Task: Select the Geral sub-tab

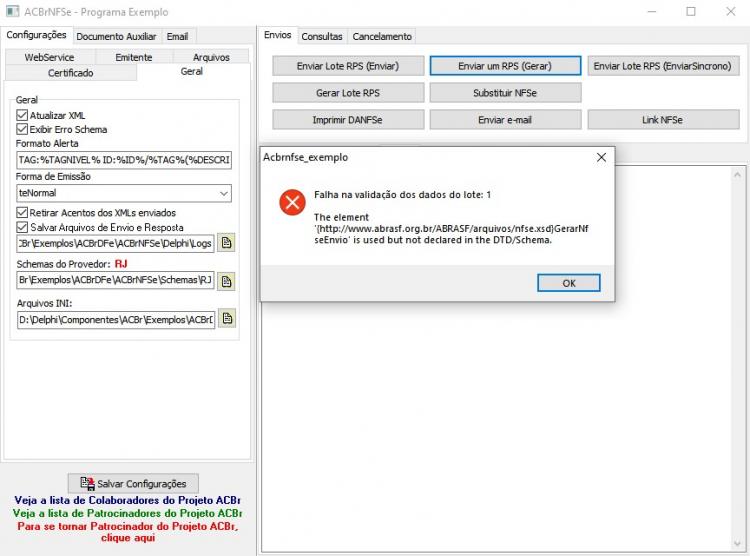Action: coord(192,71)
